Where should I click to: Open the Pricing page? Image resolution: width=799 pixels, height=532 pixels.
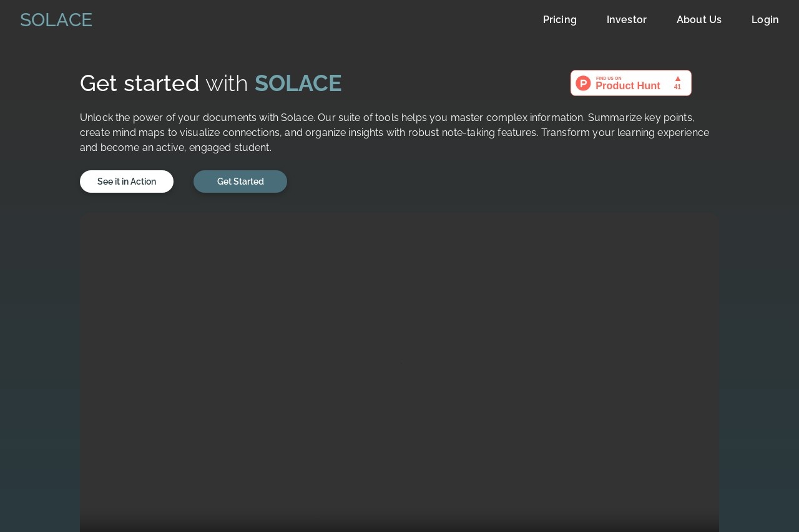[x=560, y=19]
